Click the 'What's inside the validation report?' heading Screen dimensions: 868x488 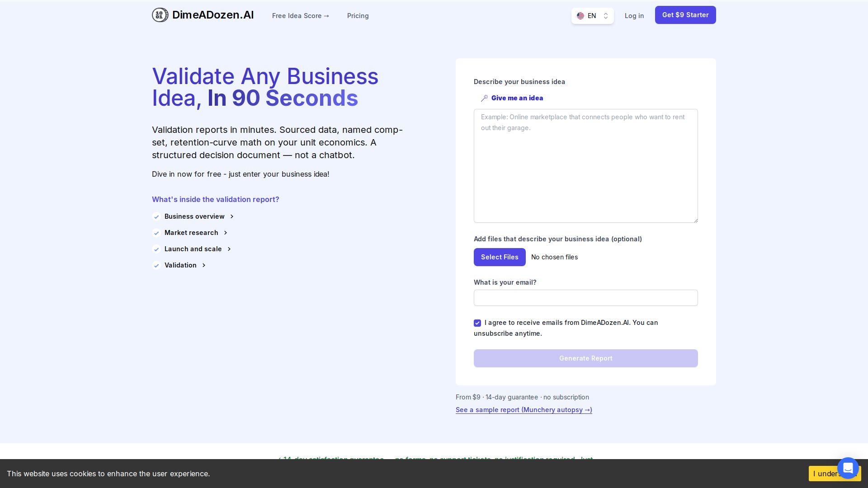[x=216, y=199]
